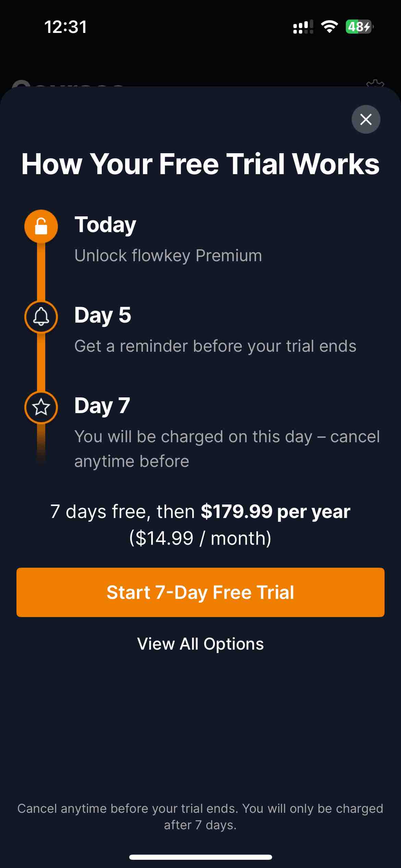Viewport: 401px width, 868px height.
Task: Select the Today milestone heading
Action: pos(105,225)
